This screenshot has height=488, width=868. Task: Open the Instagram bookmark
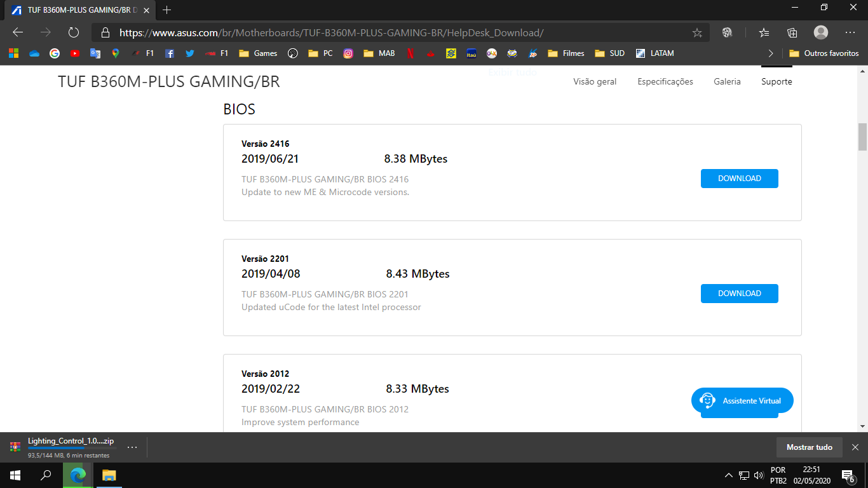click(348, 53)
